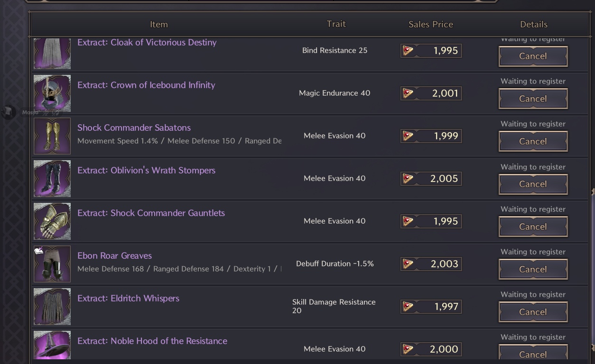Click the Oblivion's Wrath Stompers boots icon

(52, 179)
